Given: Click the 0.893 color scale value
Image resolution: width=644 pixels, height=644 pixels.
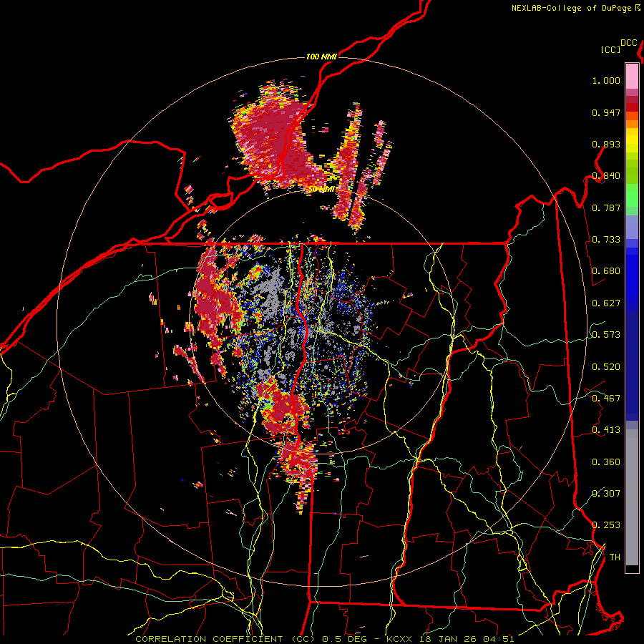Looking at the screenshot, I should pyautogui.click(x=606, y=144).
